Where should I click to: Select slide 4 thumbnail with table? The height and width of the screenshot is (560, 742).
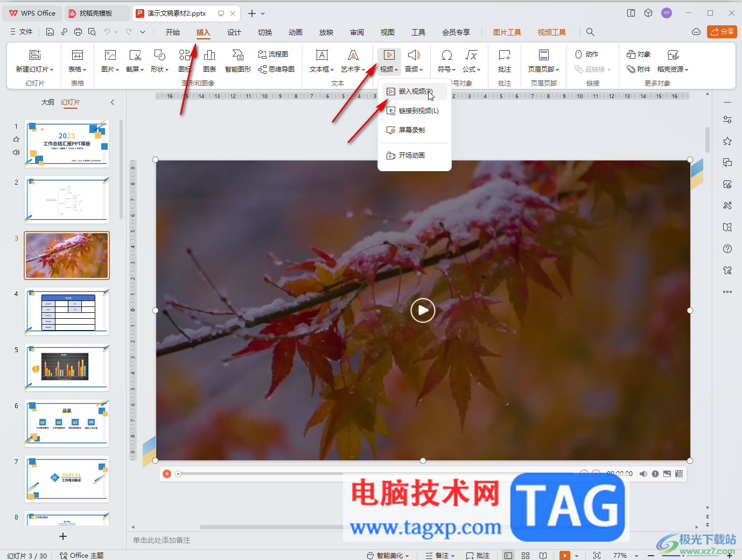67,311
